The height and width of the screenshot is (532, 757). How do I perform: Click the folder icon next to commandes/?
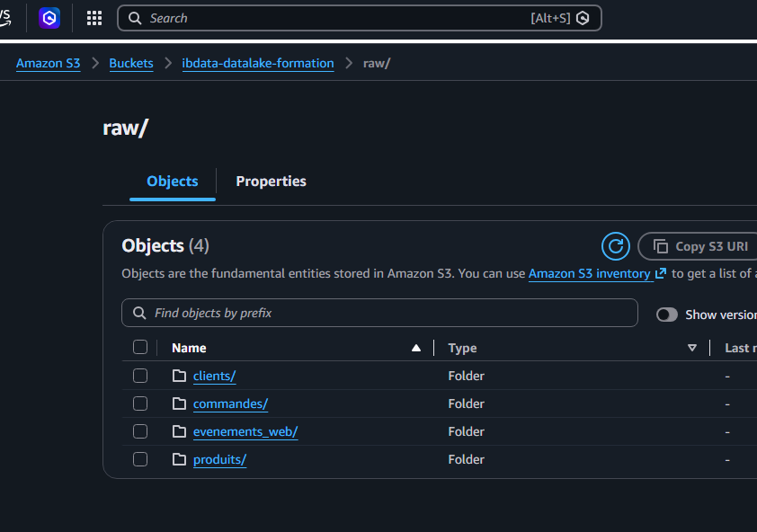point(179,403)
